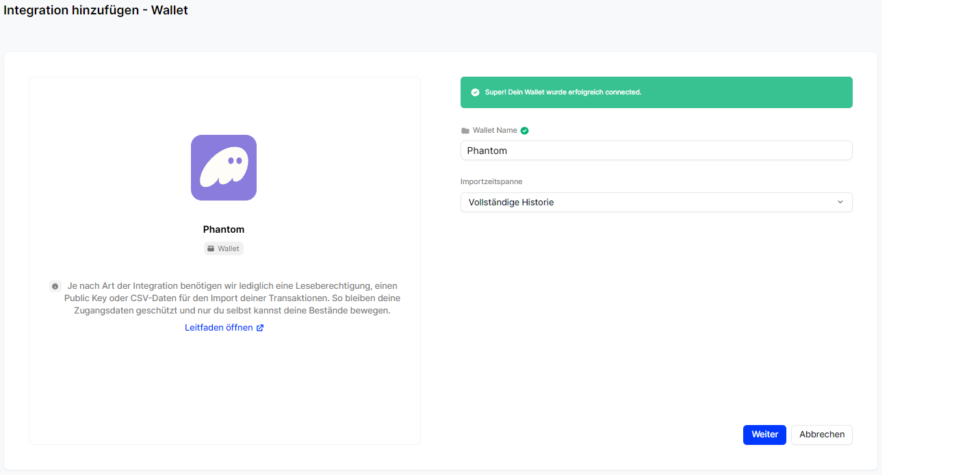Expand the Vollständige Historie selection

pyautogui.click(x=656, y=202)
